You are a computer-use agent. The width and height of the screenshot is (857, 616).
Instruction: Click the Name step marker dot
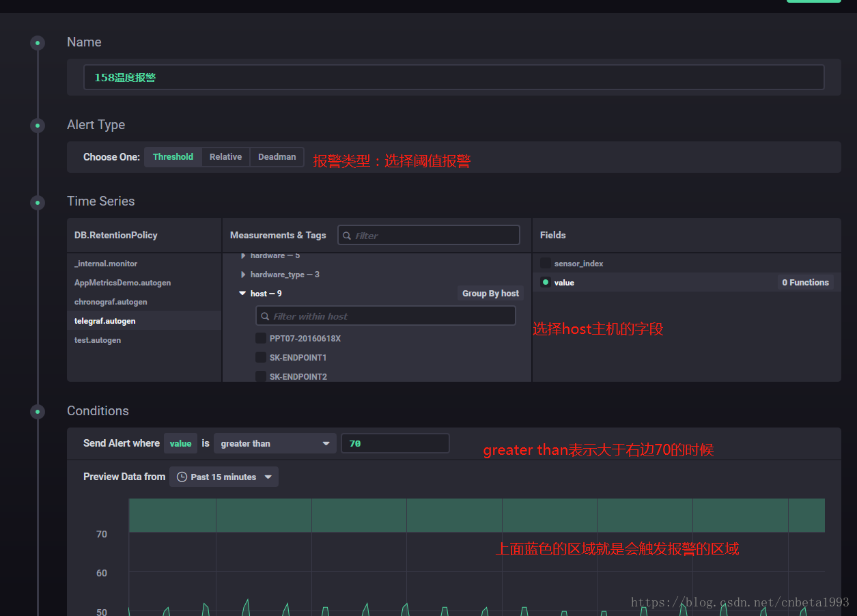38,43
